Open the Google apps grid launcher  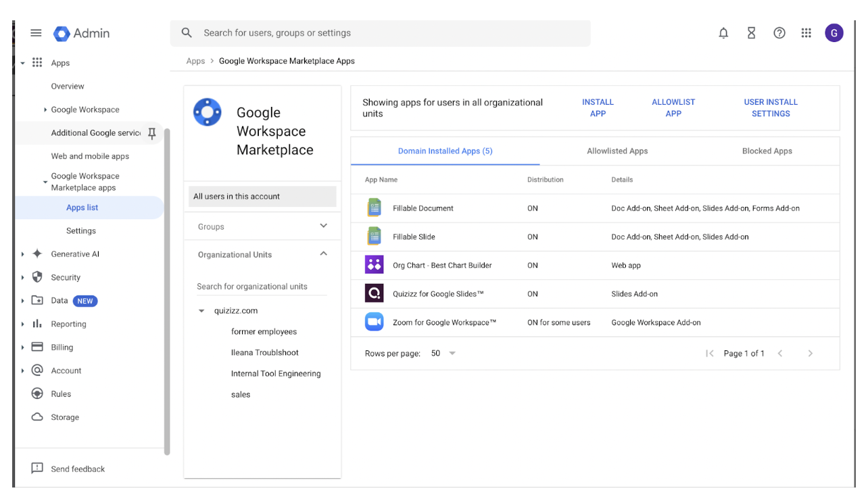(806, 33)
